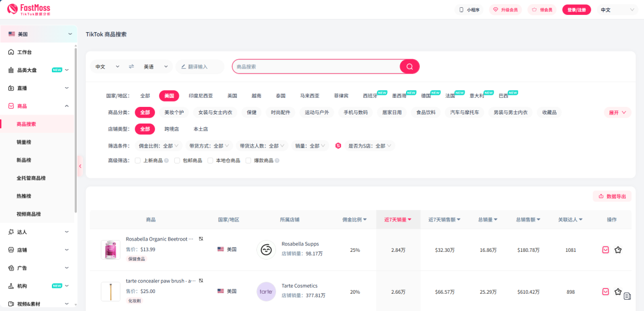
Task: Check the 本地仓商品 filter option
Action: tap(210, 161)
